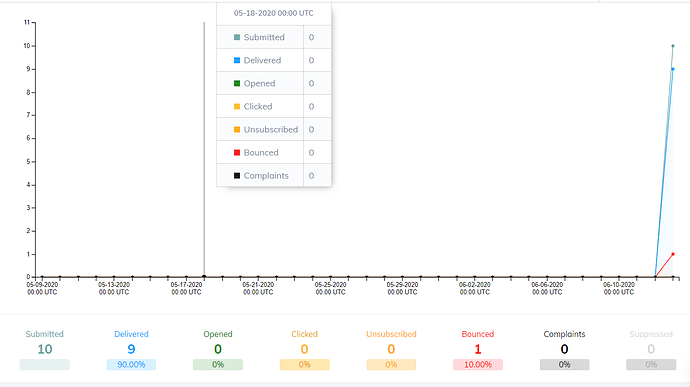Click the 05-25-2020 x-axis date label

[330, 288]
